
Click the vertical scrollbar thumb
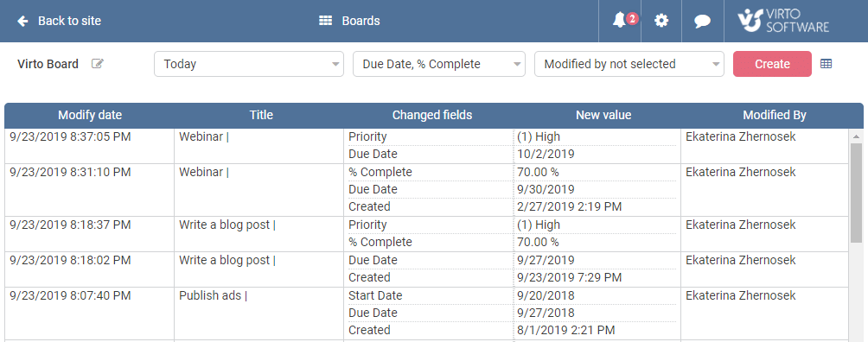856,193
